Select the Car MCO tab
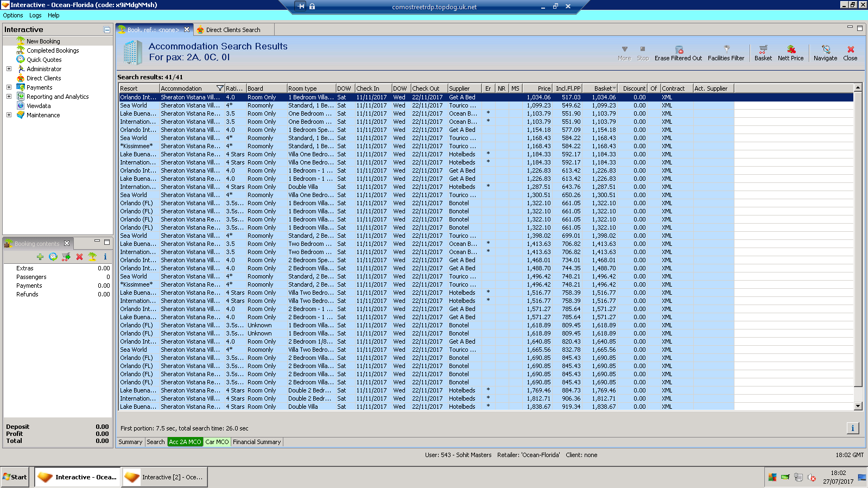The width and height of the screenshot is (868, 488). tap(217, 442)
